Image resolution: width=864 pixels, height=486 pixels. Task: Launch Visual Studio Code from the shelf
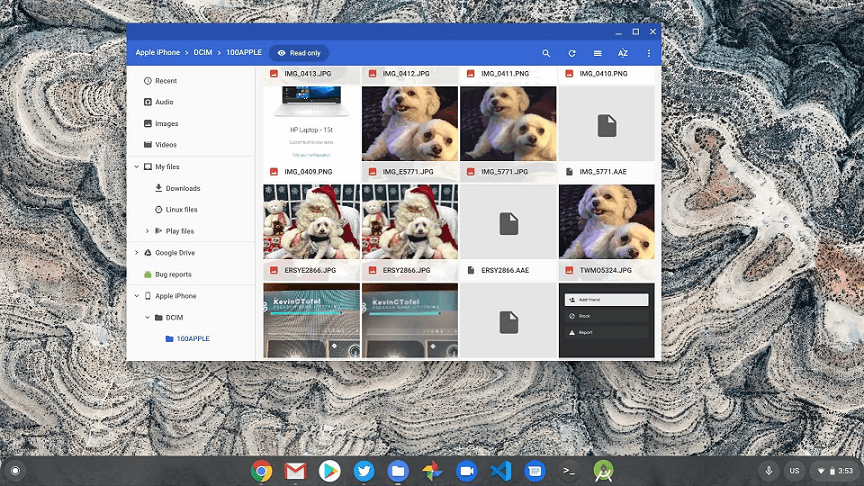[500, 471]
